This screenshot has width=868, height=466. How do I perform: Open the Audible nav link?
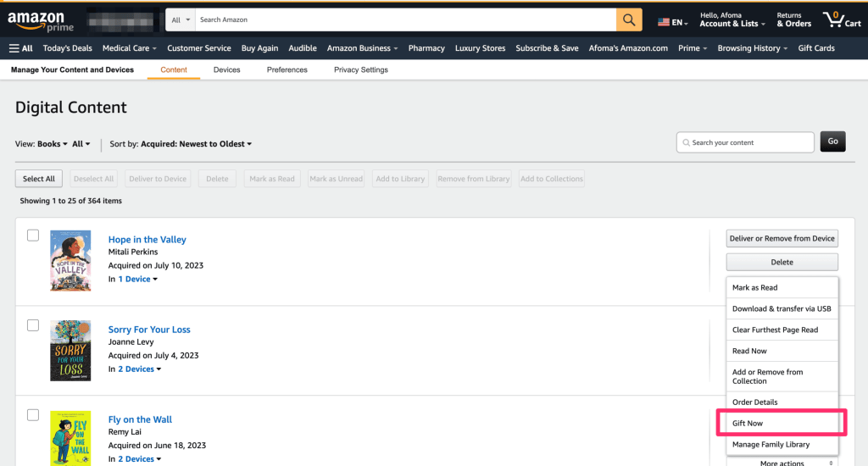coord(303,48)
